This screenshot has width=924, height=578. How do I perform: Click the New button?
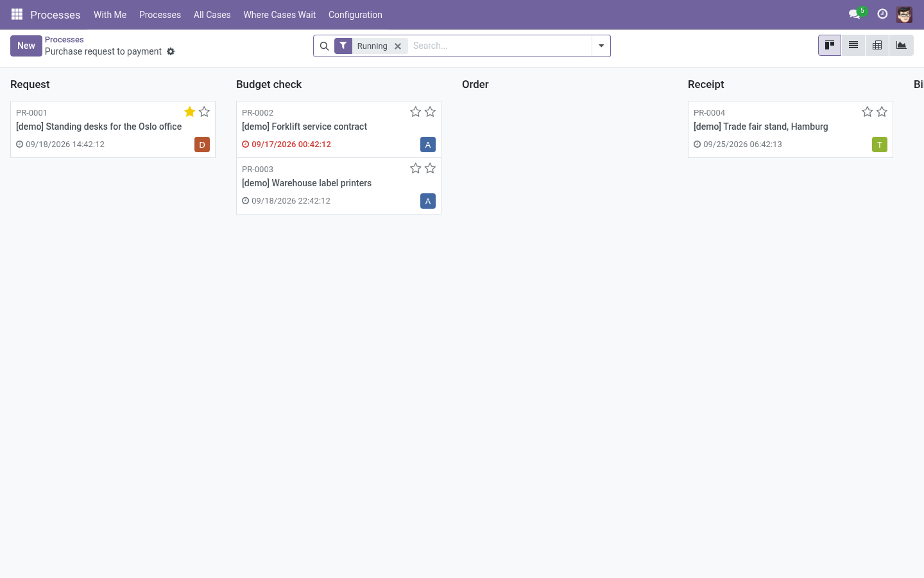point(26,46)
